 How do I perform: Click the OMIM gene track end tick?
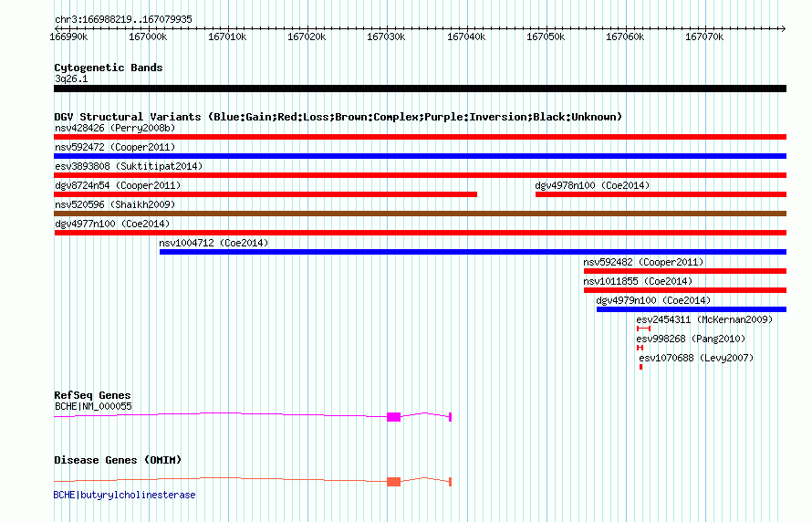[x=450, y=482]
